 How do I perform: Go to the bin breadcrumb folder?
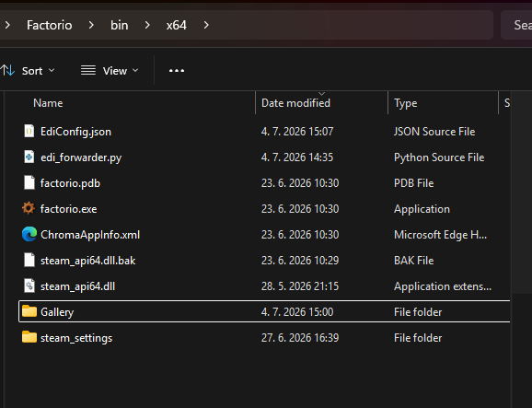click(x=120, y=25)
